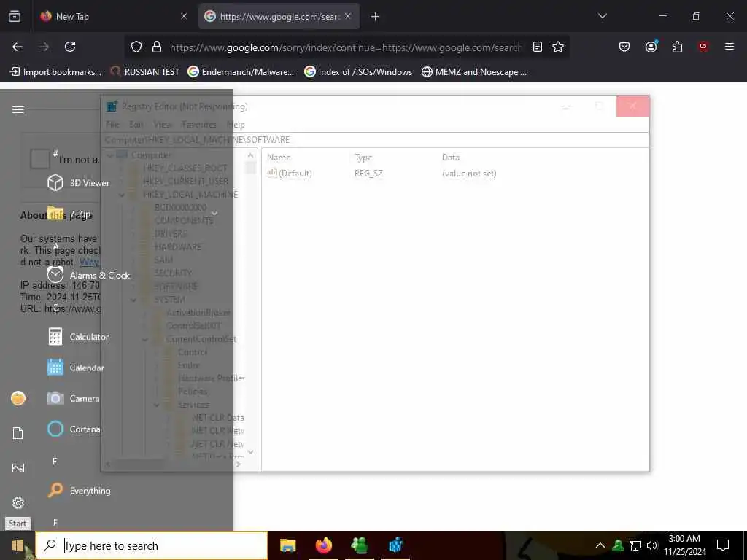Open the Firefox account menu

[x=651, y=47]
